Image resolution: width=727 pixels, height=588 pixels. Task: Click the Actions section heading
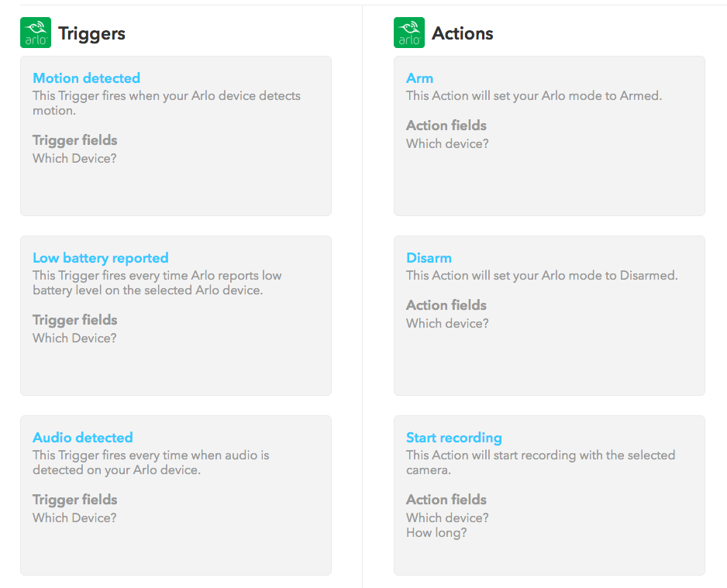click(462, 33)
